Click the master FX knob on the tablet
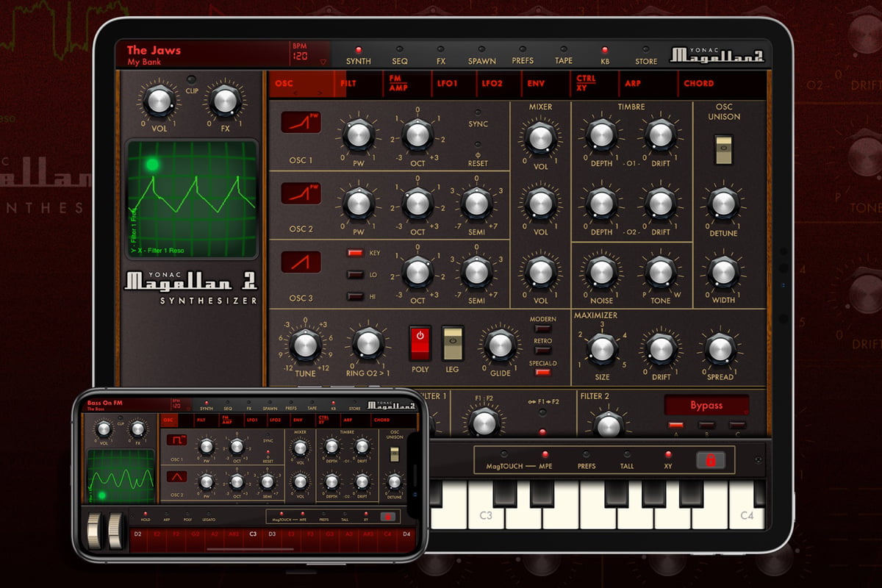The width and height of the screenshot is (882, 588). 225,101
